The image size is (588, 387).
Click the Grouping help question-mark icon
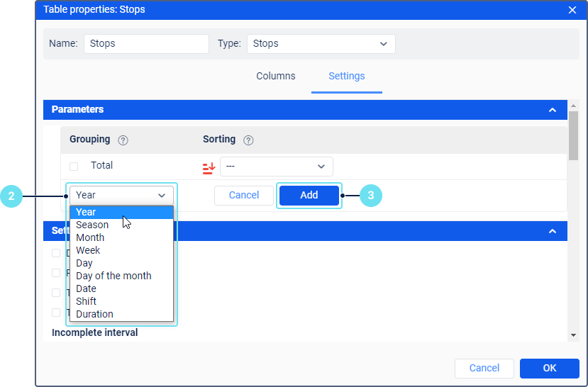pos(123,140)
